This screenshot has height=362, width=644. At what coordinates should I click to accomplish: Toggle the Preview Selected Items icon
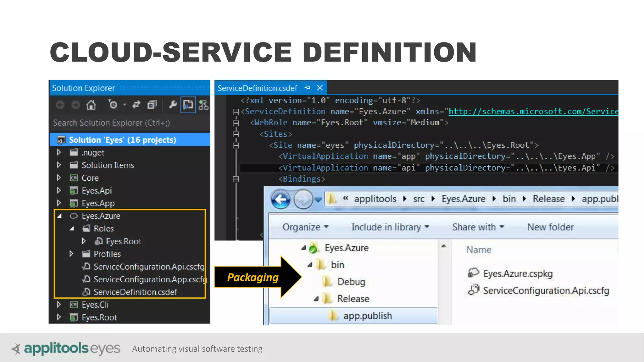[188, 105]
